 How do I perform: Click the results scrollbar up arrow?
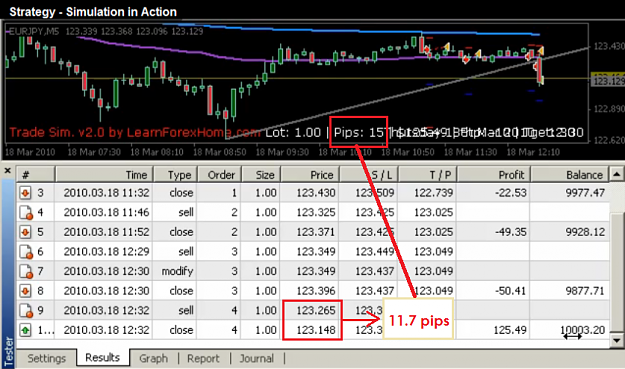pos(617,174)
